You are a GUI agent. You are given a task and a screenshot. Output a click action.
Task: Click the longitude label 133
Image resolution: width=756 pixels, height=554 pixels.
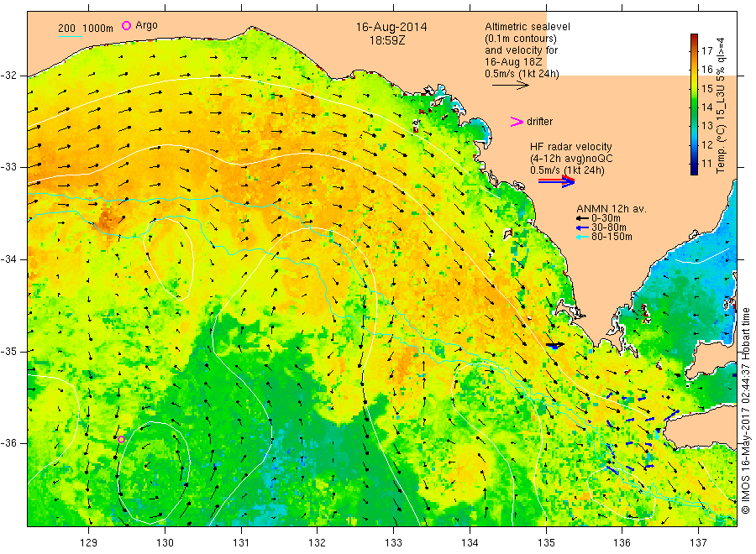(393, 543)
